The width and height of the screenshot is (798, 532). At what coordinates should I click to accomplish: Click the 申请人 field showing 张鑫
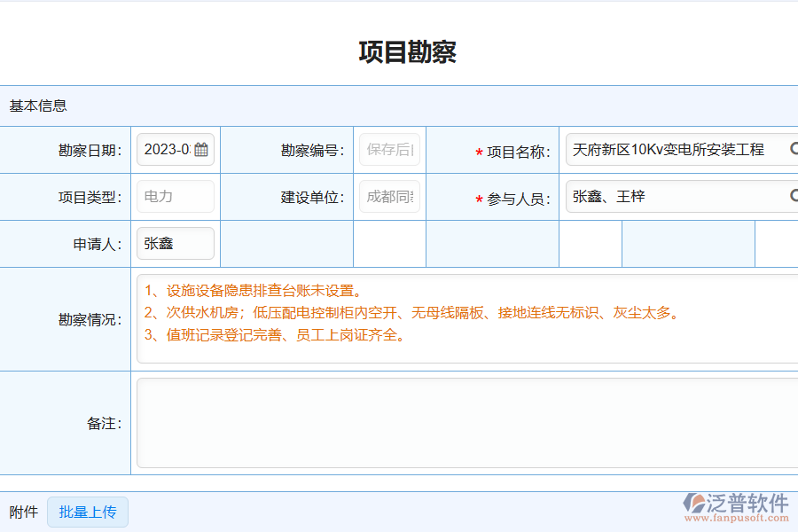(x=175, y=243)
